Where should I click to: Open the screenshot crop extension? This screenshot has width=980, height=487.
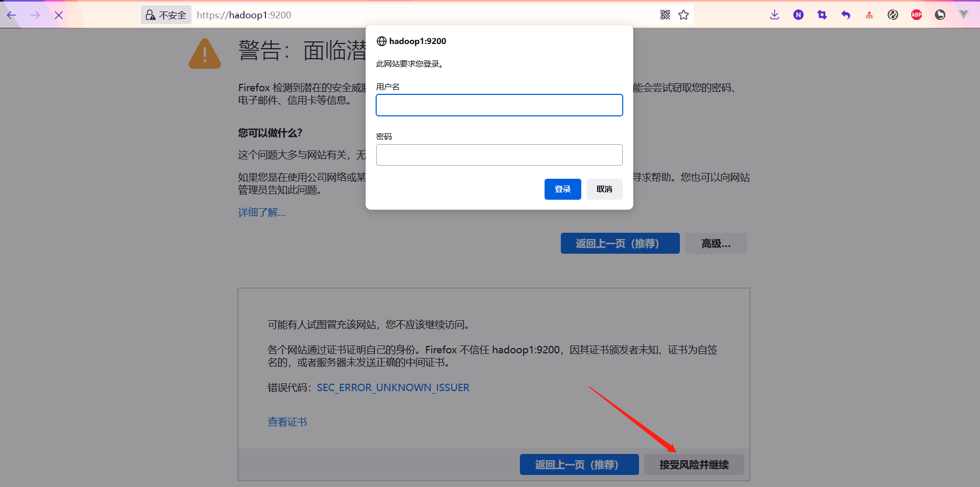[x=822, y=15]
